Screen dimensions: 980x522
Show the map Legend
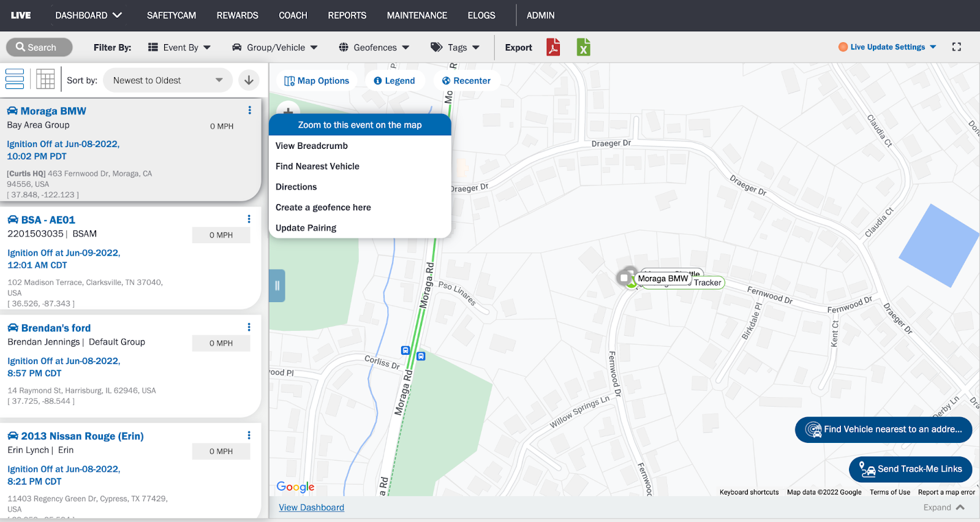[x=394, y=80]
